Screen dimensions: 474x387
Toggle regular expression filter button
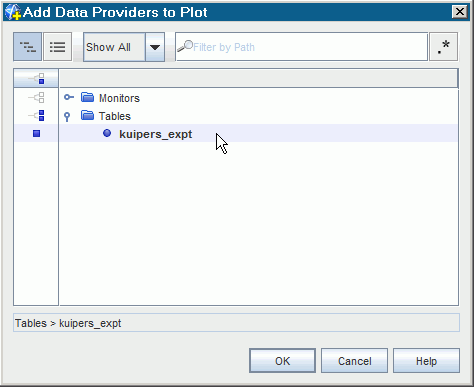443,47
